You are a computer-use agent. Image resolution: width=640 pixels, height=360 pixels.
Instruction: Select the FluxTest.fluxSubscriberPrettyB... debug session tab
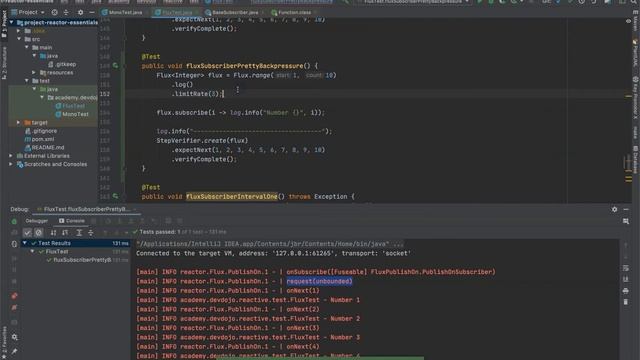click(x=85, y=209)
